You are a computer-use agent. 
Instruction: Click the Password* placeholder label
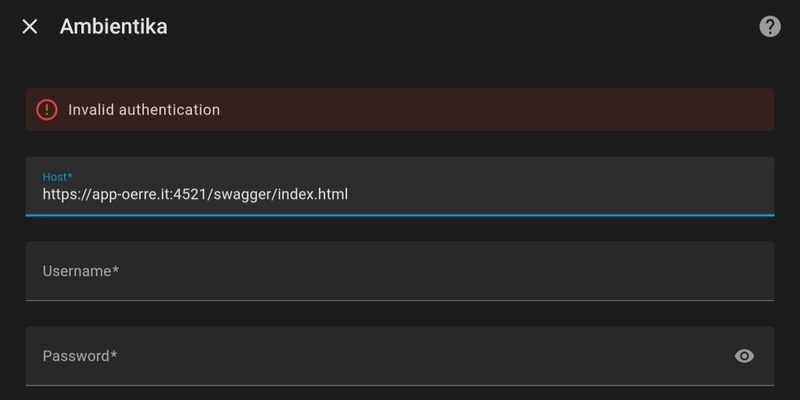(80, 356)
